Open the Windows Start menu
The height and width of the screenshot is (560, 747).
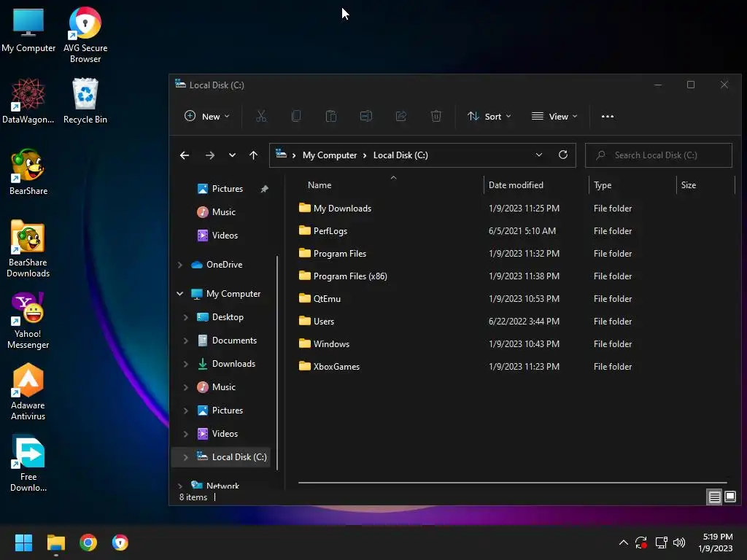[23, 542]
